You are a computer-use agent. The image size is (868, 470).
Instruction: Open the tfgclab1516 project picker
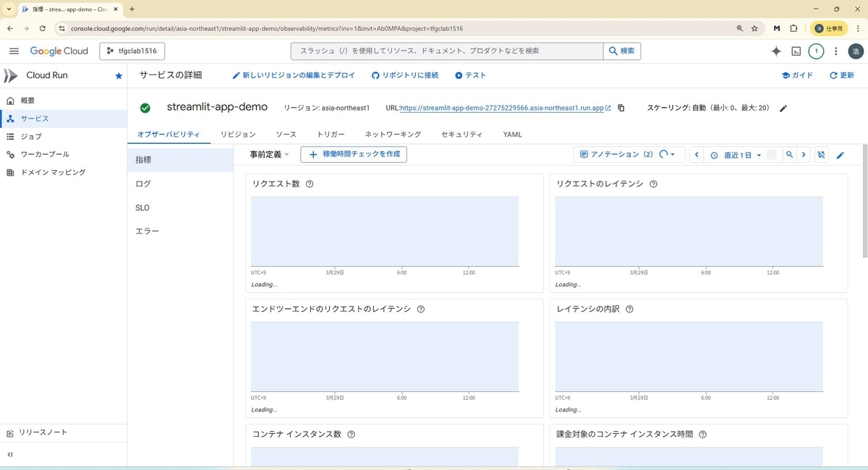(132, 51)
